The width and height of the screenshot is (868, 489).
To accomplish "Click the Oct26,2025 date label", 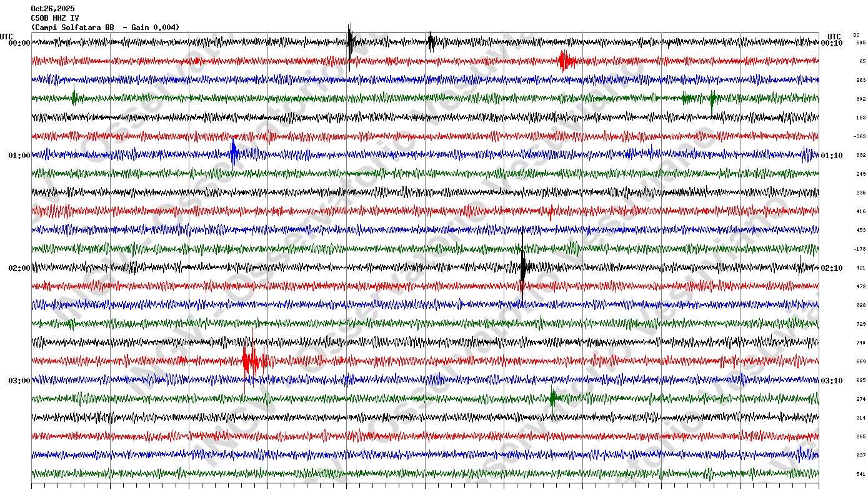I will click(x=52, y=9).
